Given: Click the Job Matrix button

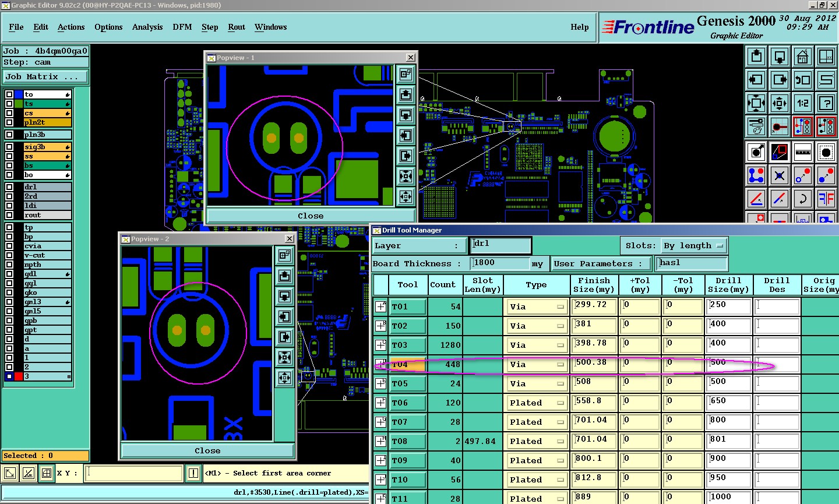Looking at the screenshot, I should pos(45,77).
